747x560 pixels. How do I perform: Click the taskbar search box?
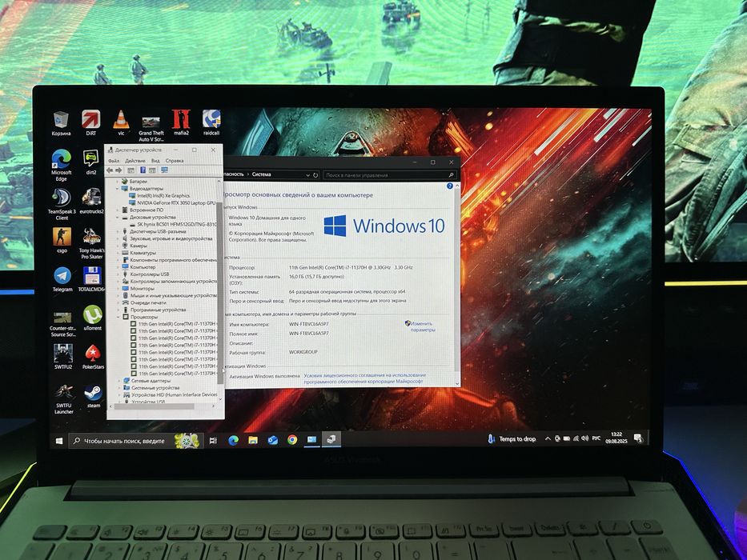point(136,441)
